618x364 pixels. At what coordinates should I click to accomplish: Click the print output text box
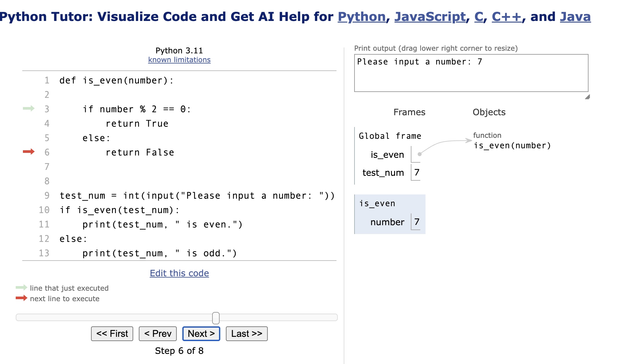pos(471,73)
